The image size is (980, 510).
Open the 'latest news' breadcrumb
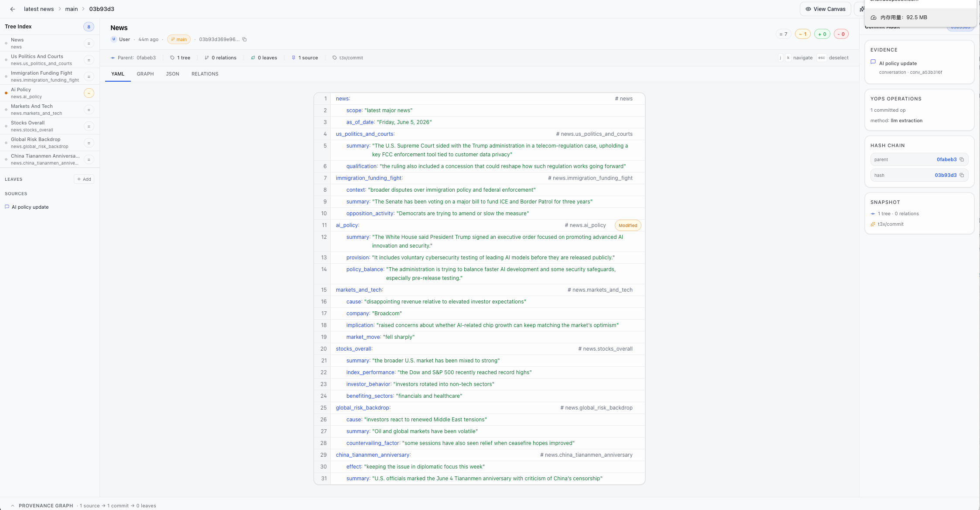tap(39, 9)
